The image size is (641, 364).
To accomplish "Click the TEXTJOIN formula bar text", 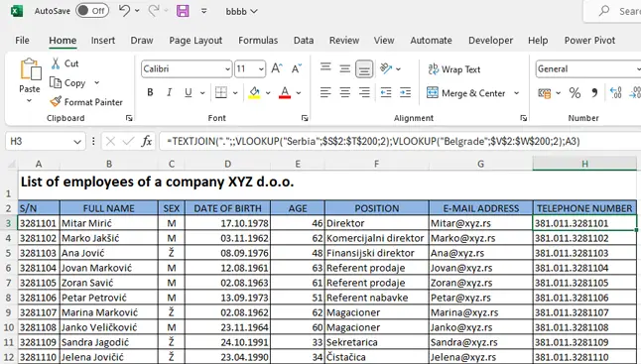I will click(373, 142).
